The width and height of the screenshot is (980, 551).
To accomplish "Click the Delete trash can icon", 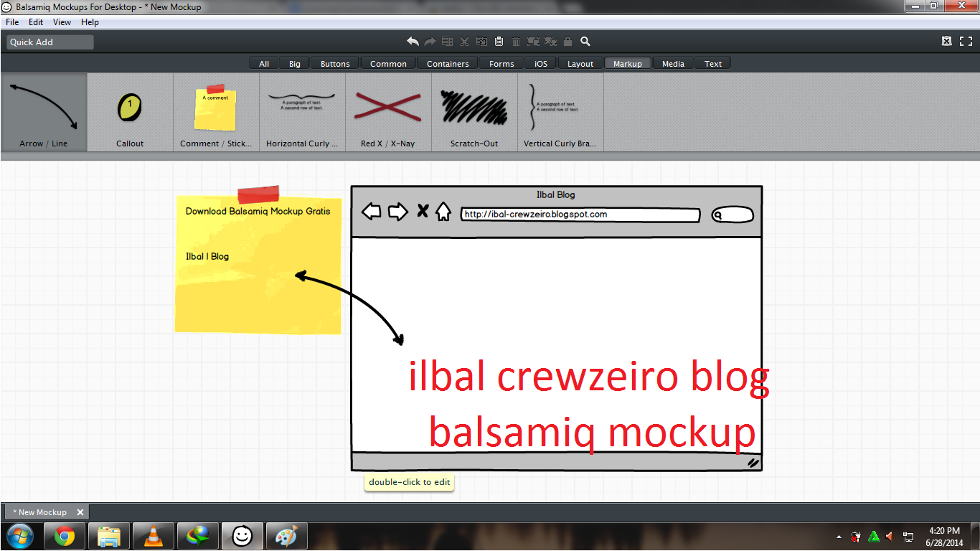I will (516, 42).
